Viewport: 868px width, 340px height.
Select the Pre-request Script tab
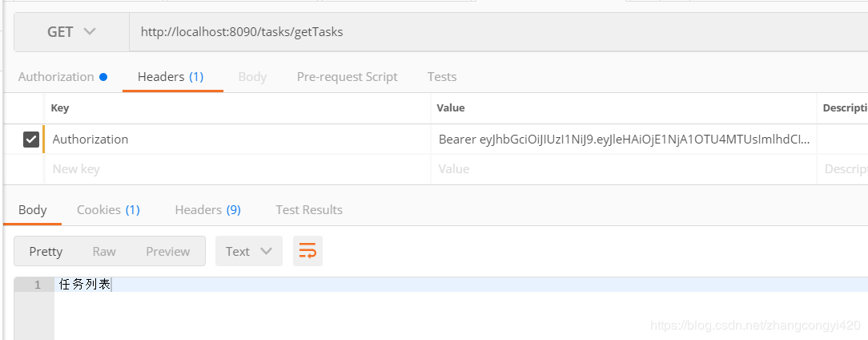click(347, 77)
